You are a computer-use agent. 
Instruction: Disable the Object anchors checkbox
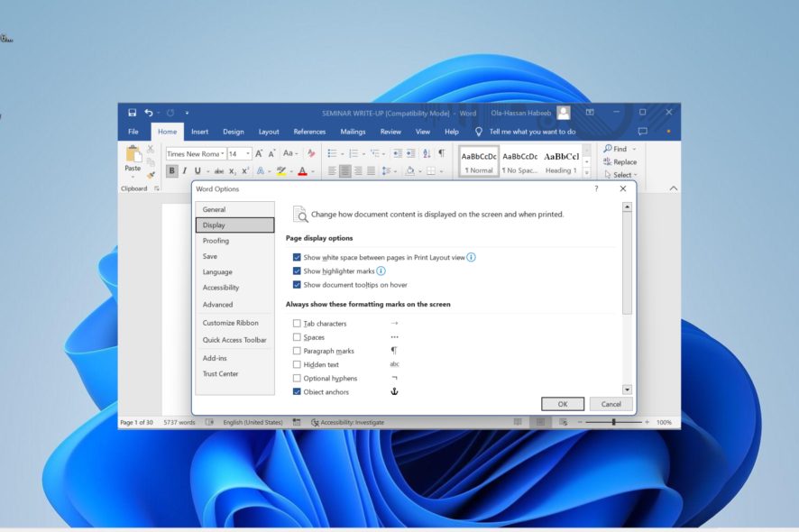[297, 392]
